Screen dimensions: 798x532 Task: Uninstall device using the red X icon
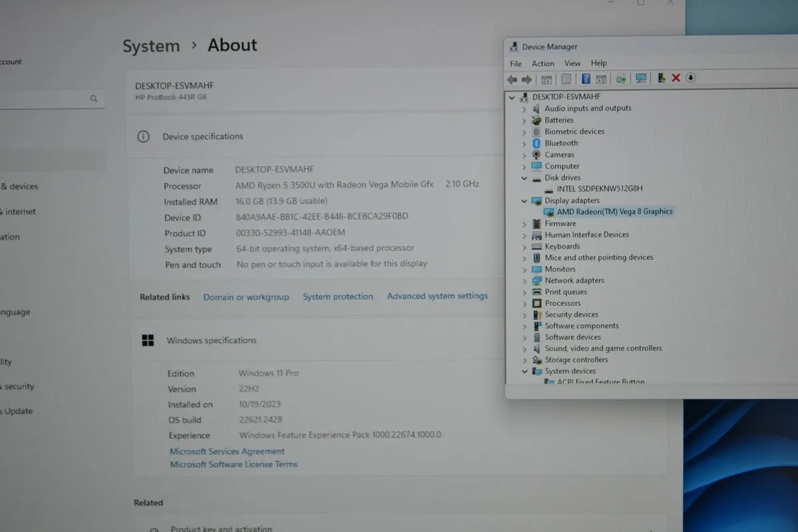(676, 78)
